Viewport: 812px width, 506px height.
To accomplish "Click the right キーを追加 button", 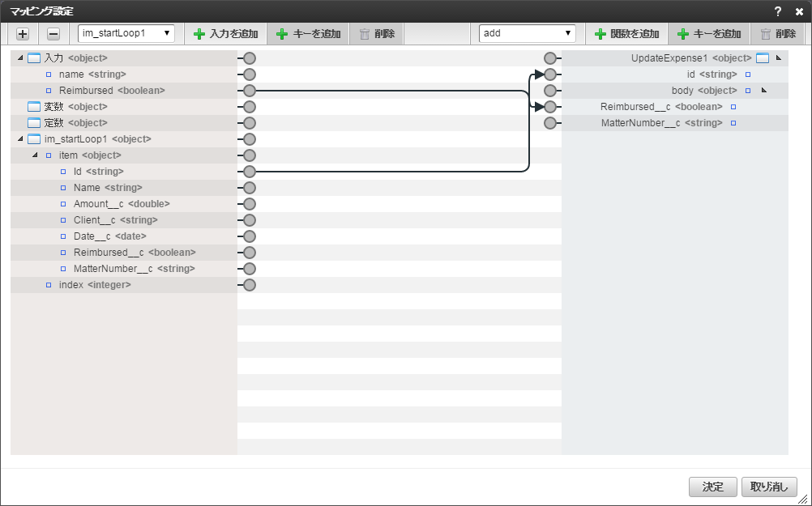I will click(709, 34).
